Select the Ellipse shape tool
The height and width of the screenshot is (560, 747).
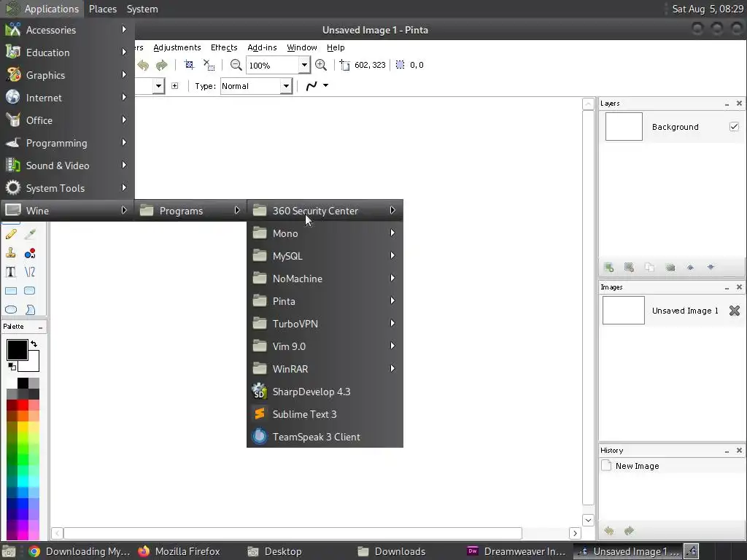(11, 310)
